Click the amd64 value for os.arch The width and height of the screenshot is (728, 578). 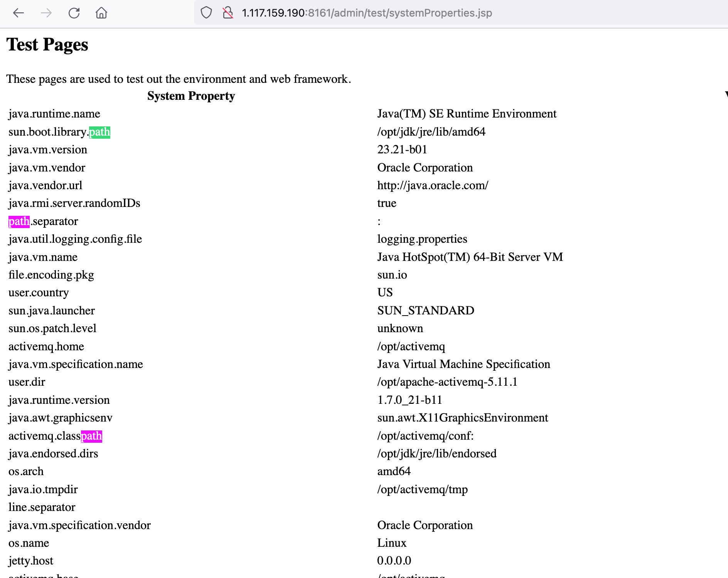coord(394,471)
